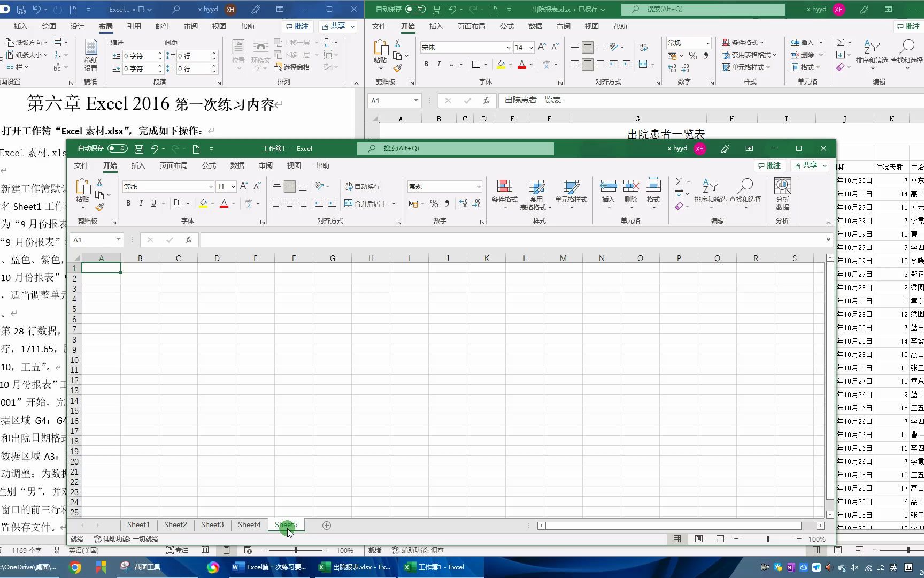Image resolution: width=924 pixels, height=578 pixels.
Task: Click the search box in 工作簿1 title bar
Action: coord(456,148)
